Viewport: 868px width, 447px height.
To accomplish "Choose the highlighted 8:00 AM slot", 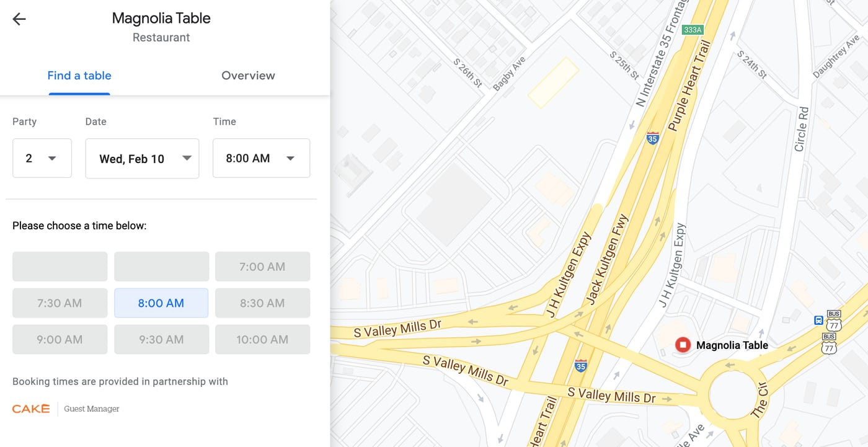I will [161, 303].
